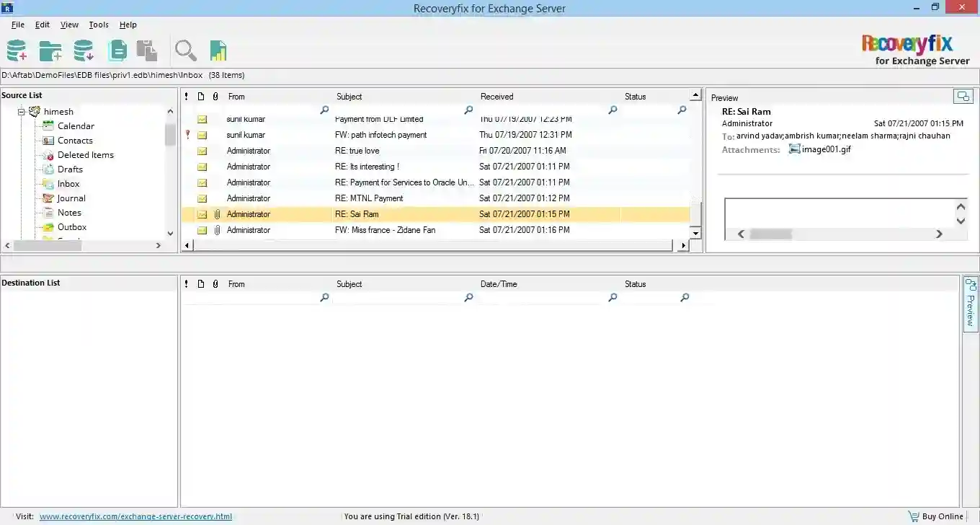
Task: Open the recoveryfix.com exchange-server-recovery link
Action: coord(135,516)
